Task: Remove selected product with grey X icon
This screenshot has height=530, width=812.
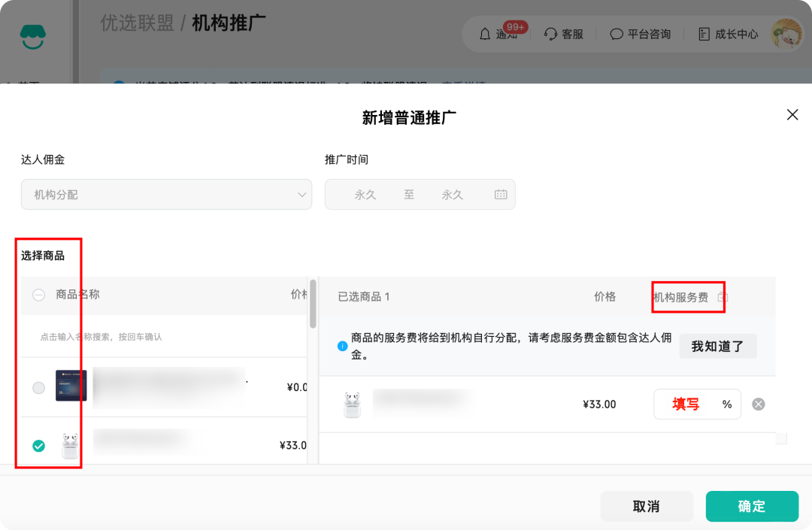Action: click(758, 404)
